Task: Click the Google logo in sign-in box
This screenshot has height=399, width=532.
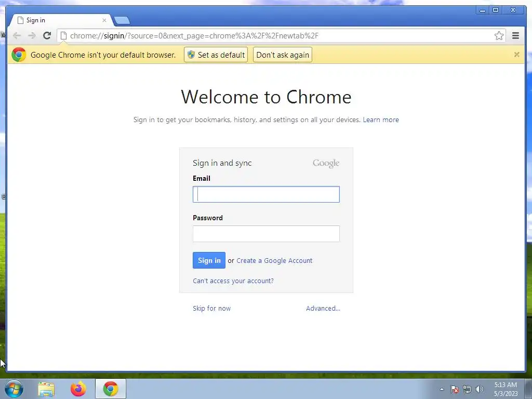Action: [x=326, y=163]
